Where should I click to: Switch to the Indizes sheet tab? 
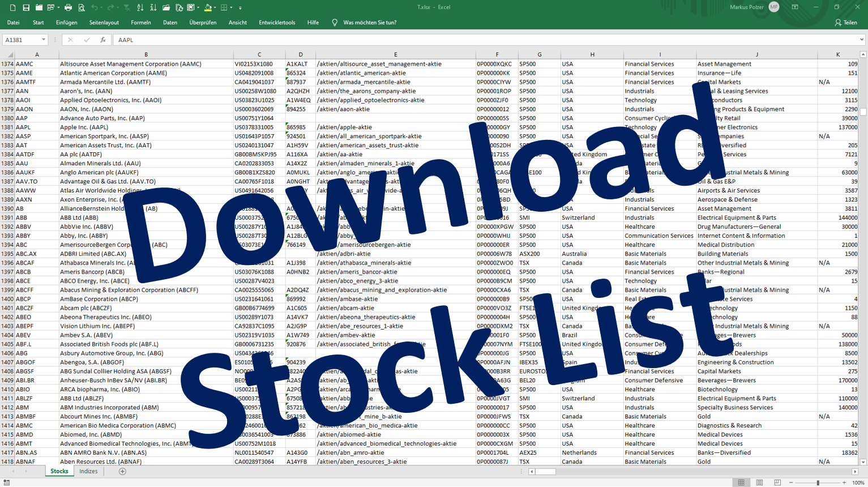88,471
